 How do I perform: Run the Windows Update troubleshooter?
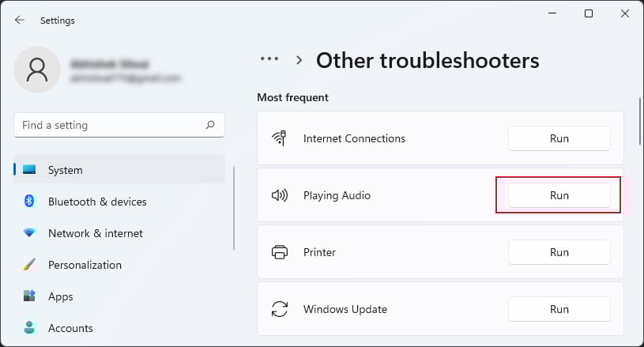tap(559, 309)
